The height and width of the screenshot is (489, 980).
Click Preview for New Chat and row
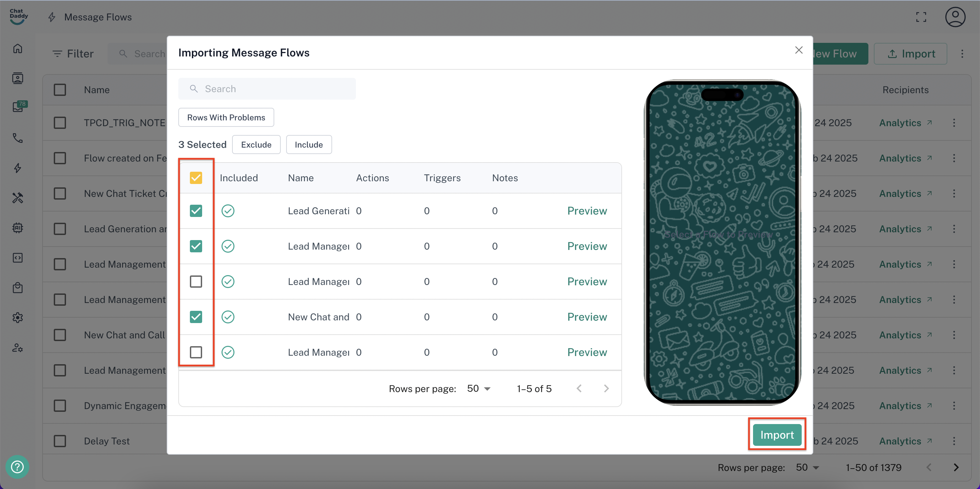(587, 317)
